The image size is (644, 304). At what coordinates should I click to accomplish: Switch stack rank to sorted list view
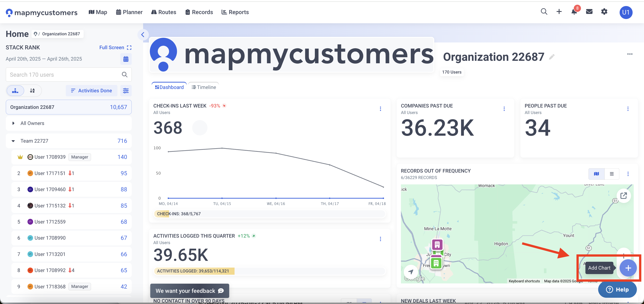[32, 91]
